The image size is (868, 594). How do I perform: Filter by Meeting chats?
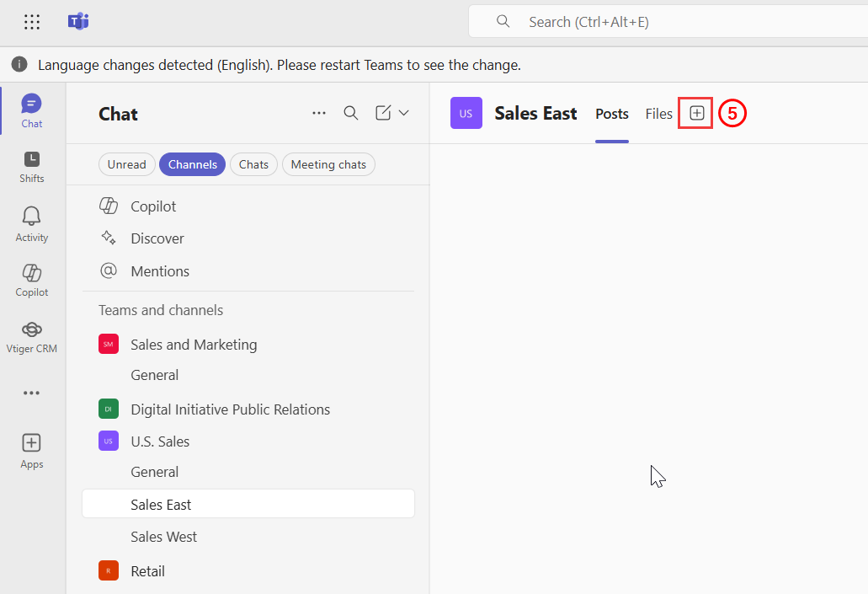(x=328, y=164)
